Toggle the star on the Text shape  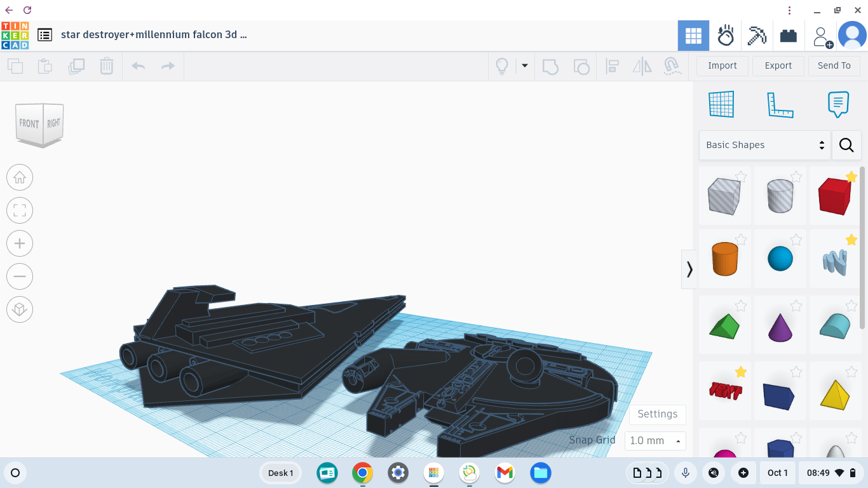click(741, 372)
